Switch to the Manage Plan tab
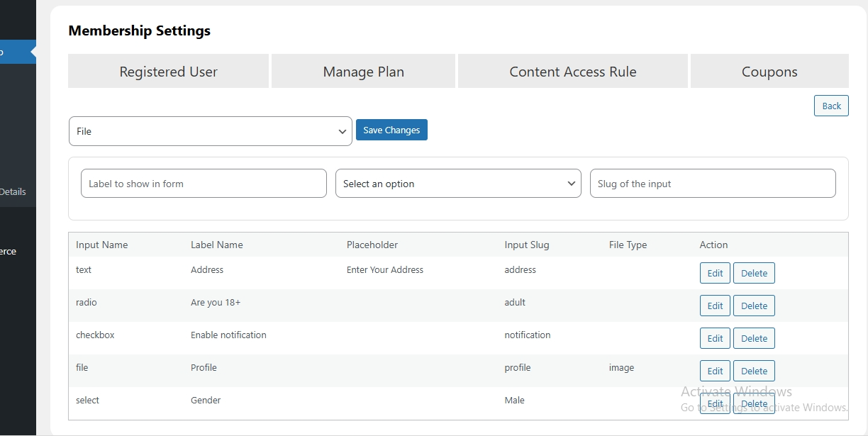This screenshot has width=868, height=436. 363,72
